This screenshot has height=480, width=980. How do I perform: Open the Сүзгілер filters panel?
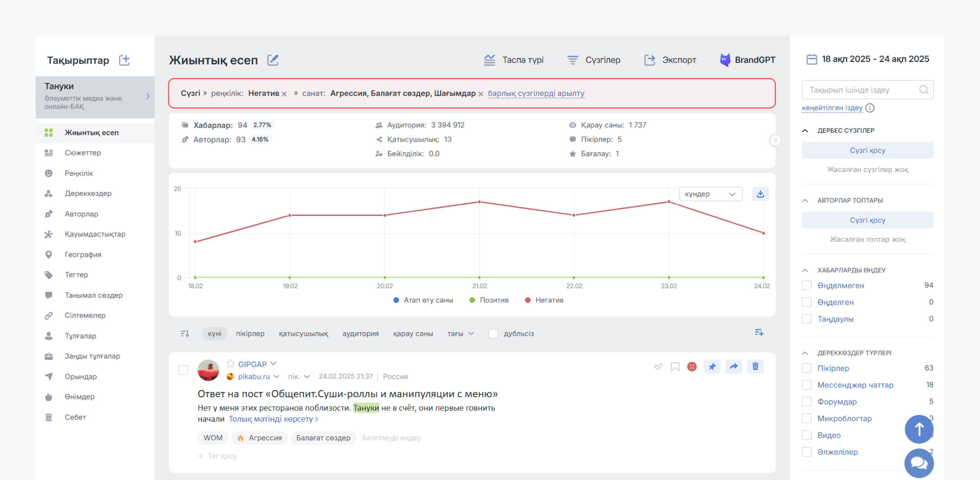pos(594,60)
